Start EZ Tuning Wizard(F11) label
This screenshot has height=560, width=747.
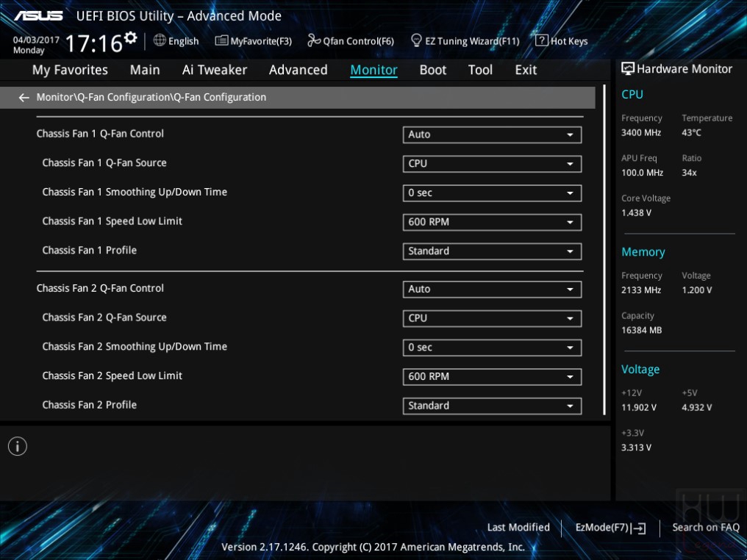472,41
